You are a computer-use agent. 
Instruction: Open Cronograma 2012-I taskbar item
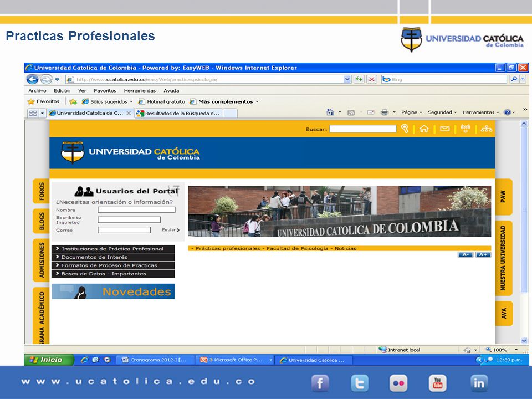click(156, 360)
